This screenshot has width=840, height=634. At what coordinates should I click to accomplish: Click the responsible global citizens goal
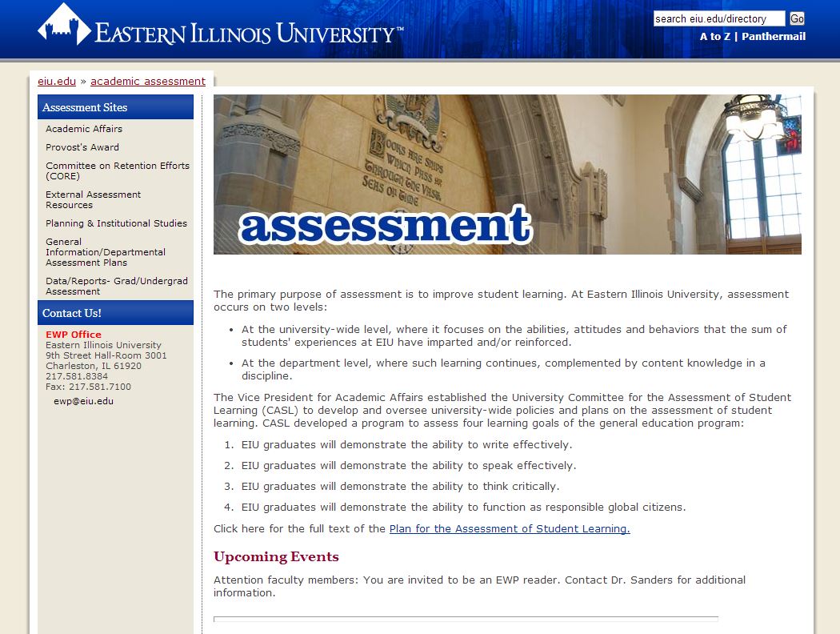click(x=463, y=508)
